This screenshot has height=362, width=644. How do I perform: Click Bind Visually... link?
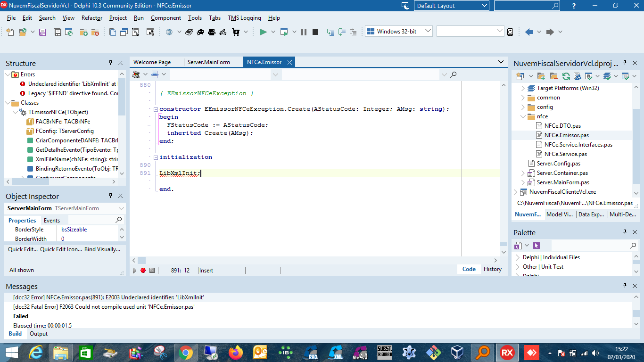click(x=103, y=249)
